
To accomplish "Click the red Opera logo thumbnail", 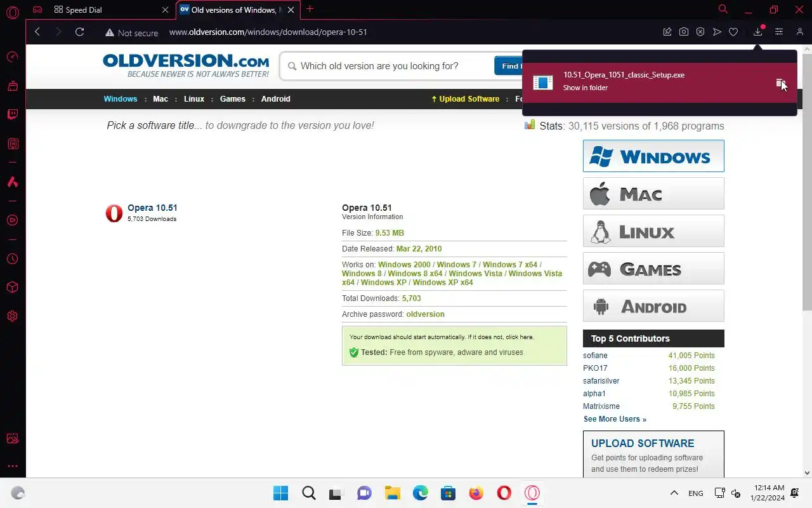I will click(x=114, y=213).
